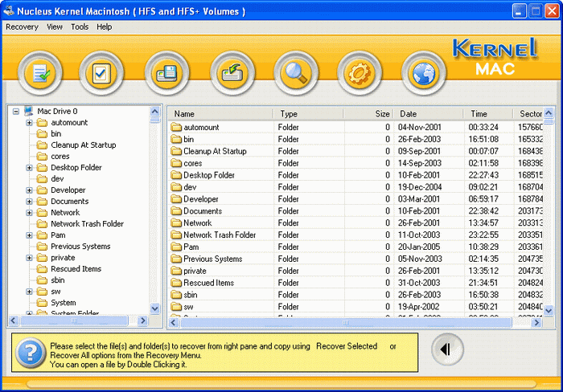Expand the Documents tree node
This screenshot has width=563, height=392.
[x=30, y=202]
